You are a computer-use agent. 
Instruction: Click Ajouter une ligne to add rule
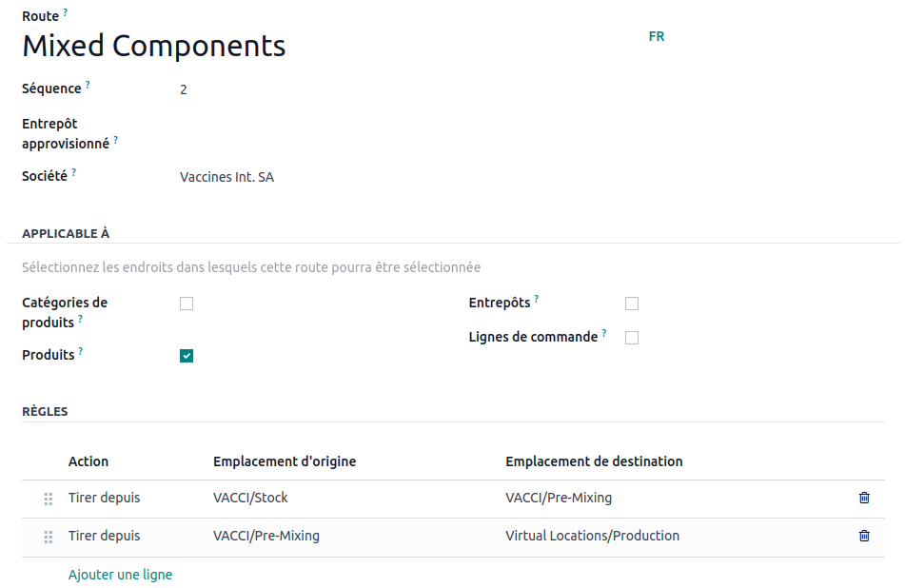(120, 575)
